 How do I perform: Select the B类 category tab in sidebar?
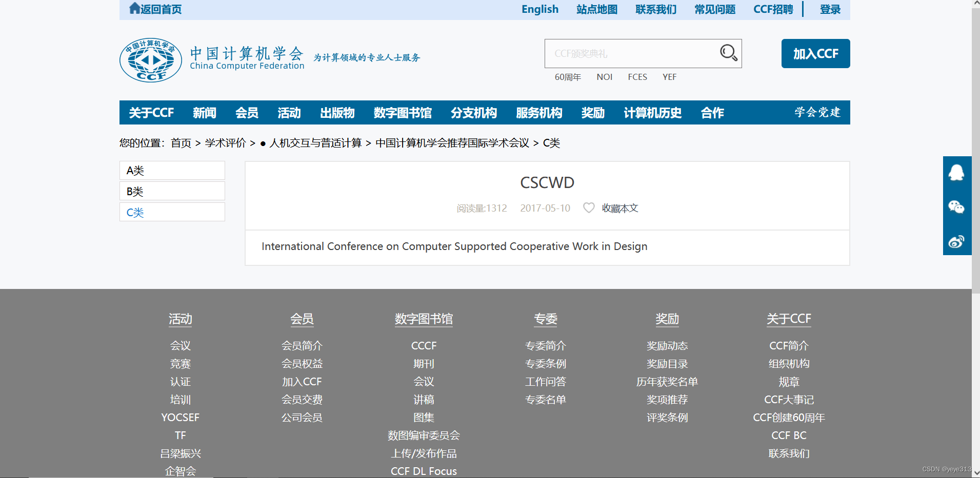172,191
